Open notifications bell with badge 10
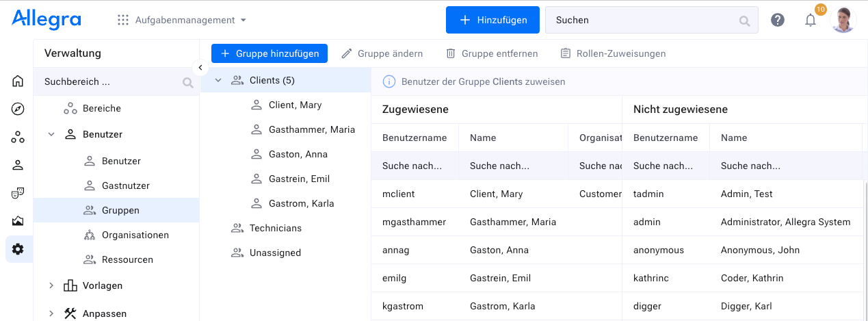The image size is (868, 321). pos(811,20)
